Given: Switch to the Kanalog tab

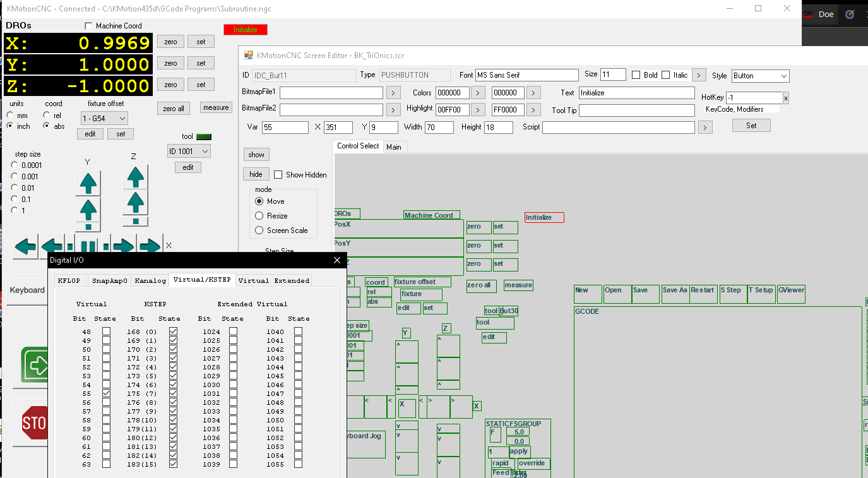Looking at the screenshot, I should pos(150,280).
